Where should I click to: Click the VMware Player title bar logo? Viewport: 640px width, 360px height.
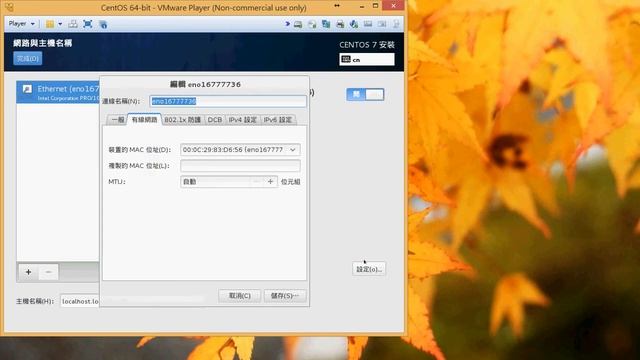coord(9,7)
